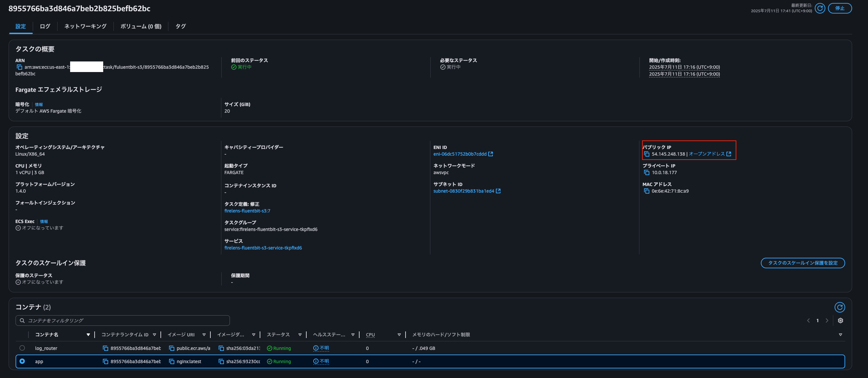Show log_router health status info
868x378 pixels.
coord(321,348)
